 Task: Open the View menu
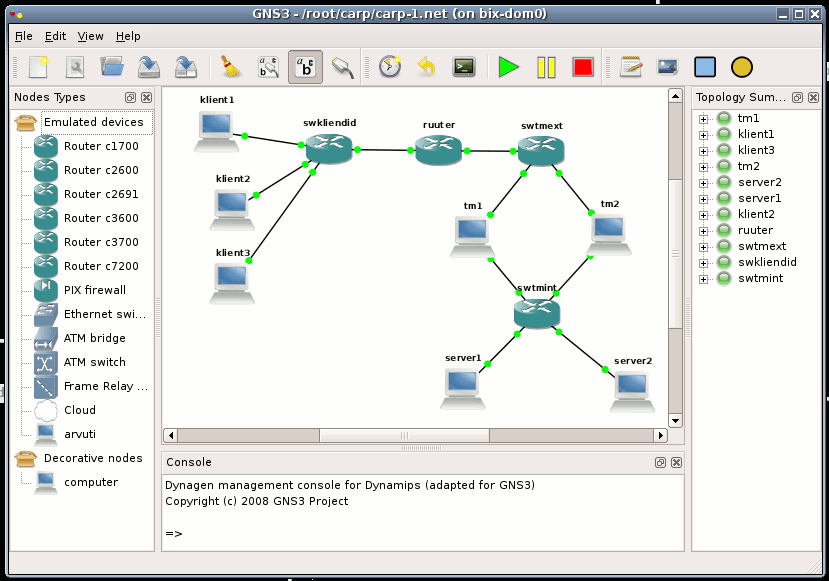click(90, 36)
